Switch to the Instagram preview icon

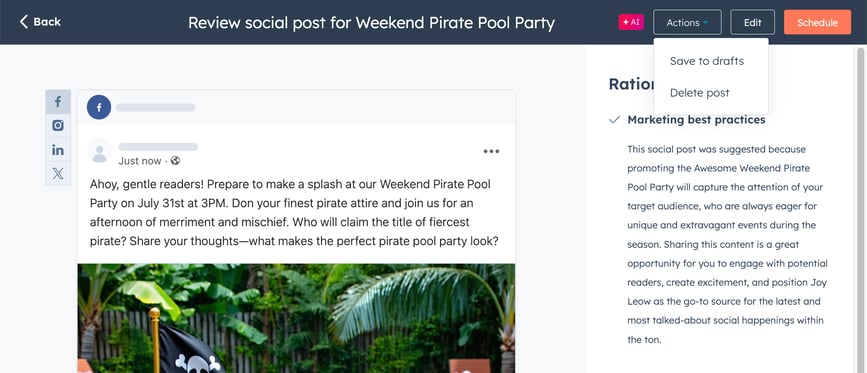click(58, 125)
